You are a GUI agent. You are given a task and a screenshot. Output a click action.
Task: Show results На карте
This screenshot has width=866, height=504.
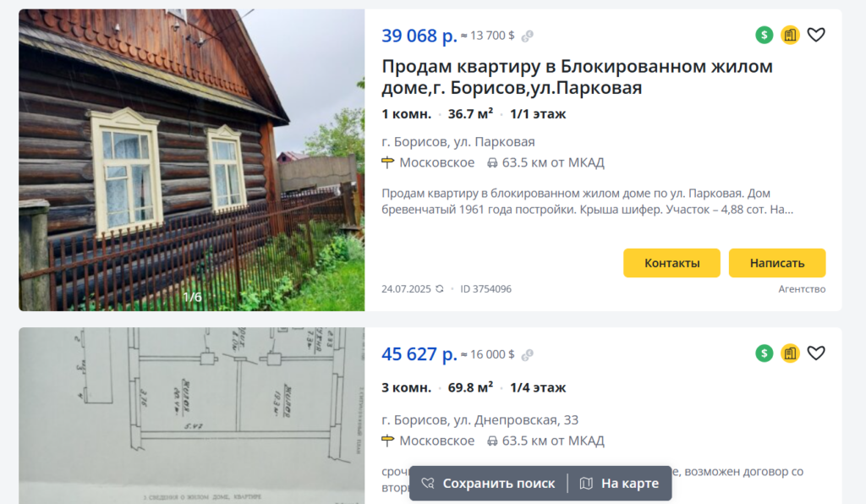point(620,483)
